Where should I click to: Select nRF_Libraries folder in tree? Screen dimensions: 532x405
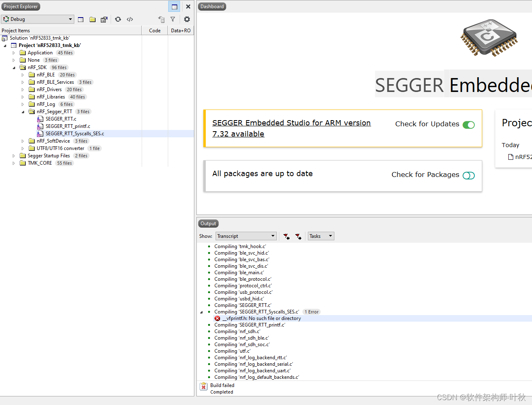point(51,97)
